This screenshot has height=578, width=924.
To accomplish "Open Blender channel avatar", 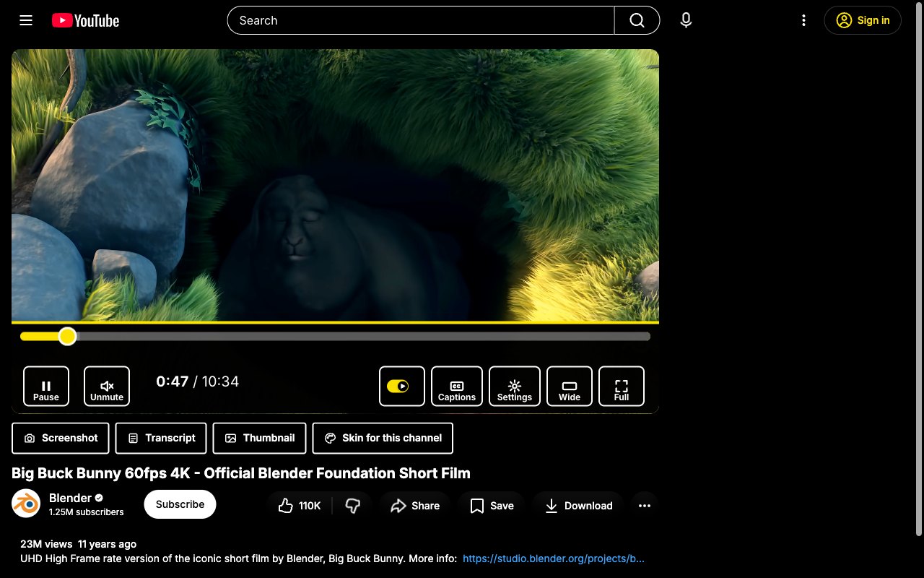I will pos(26,504).
